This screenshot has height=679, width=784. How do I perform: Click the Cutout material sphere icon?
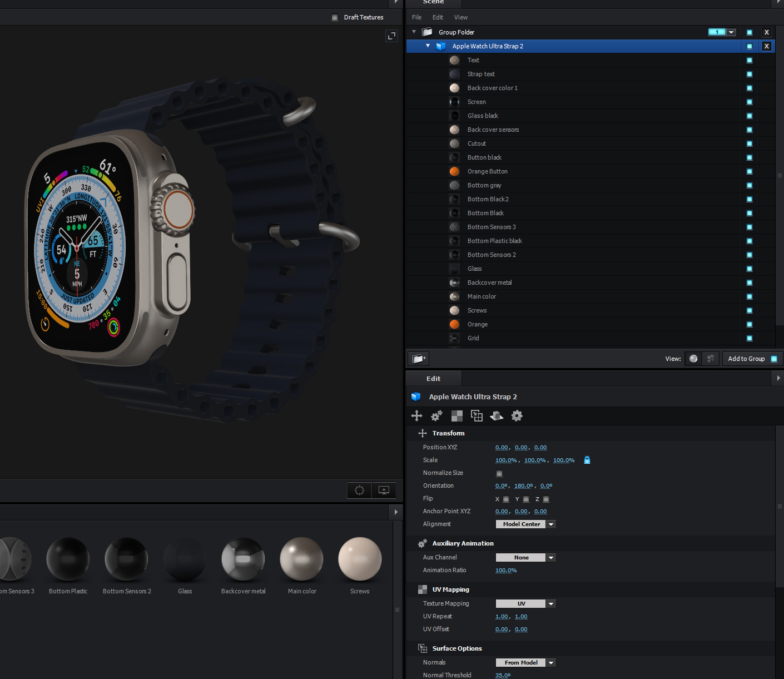click(454, 143)
